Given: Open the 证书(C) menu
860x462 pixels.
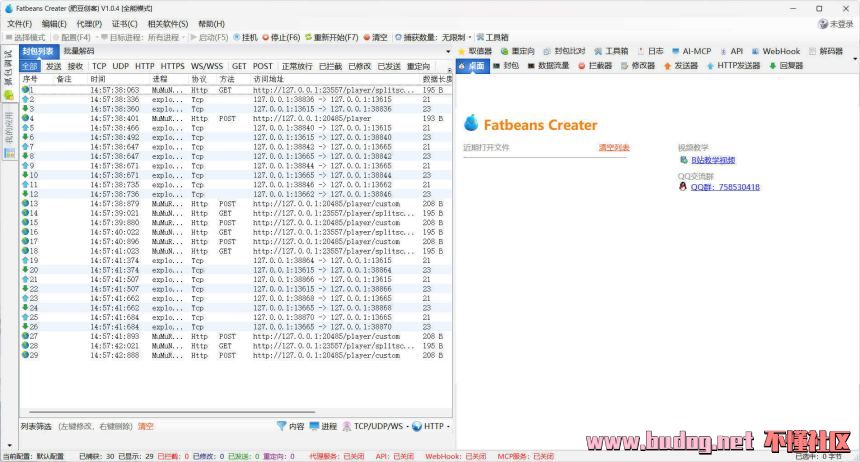Looking at the screenshot, I should [x=125, y=24].
